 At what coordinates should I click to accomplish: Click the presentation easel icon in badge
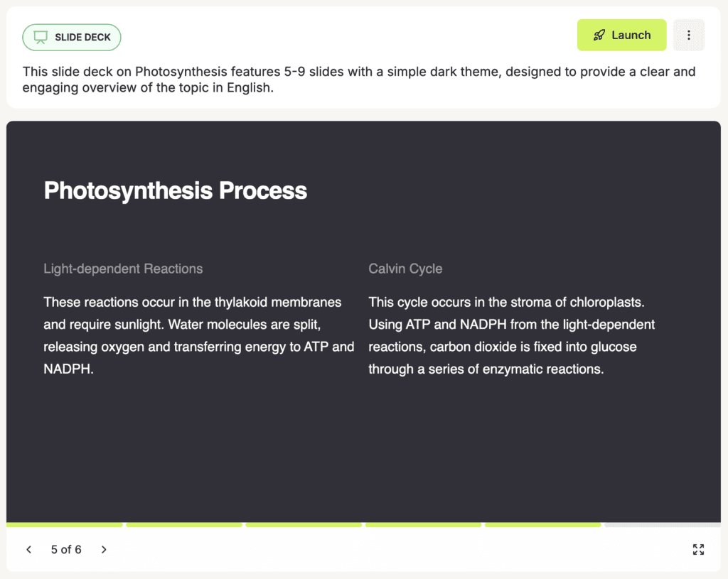[x=41, y=37]
